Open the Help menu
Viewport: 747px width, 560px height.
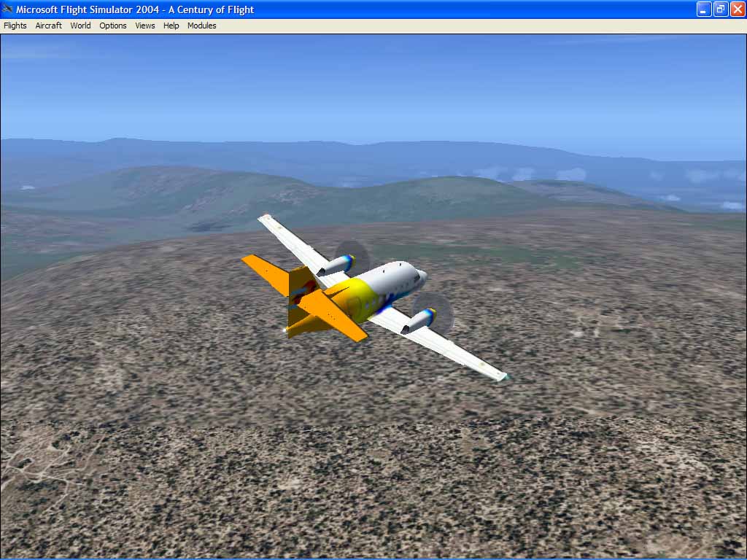pos(171,26)
